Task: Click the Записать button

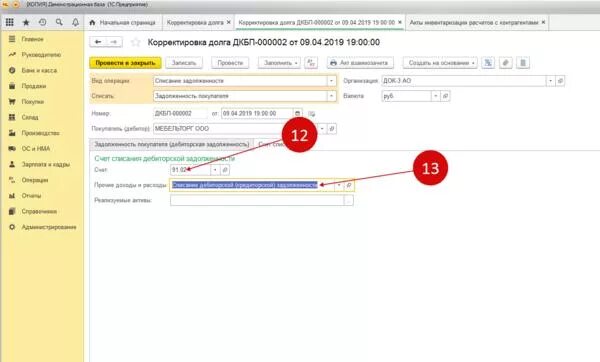Action: click(184, 63)
